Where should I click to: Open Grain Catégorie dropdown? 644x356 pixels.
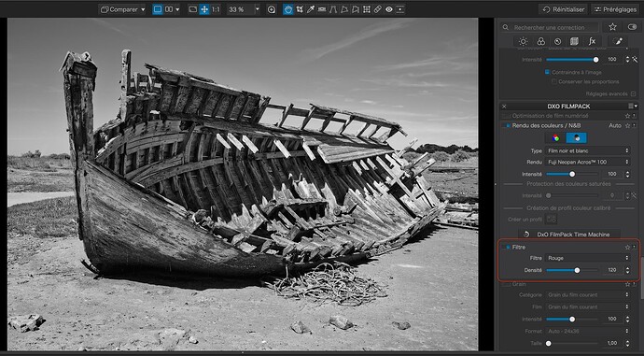(x=587, y=294)
